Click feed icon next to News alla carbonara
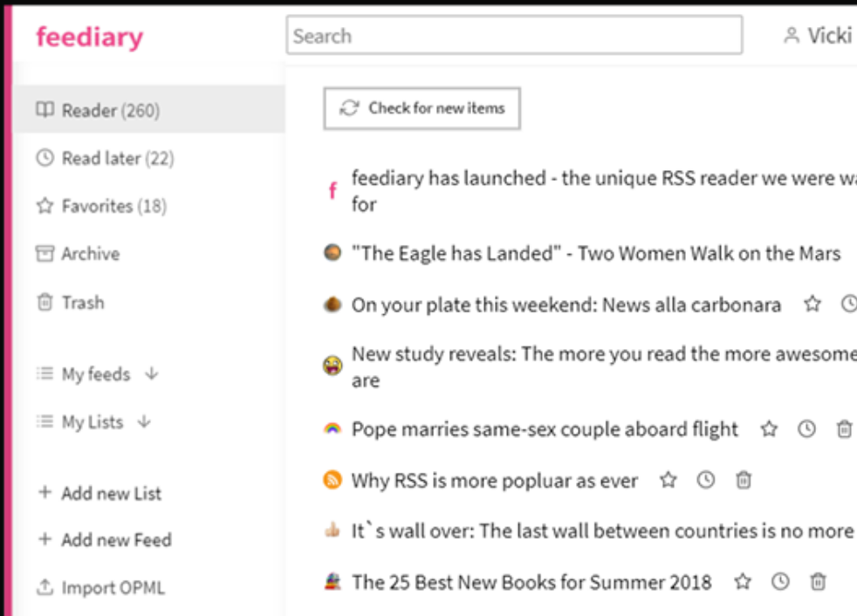This screenshot has height=616, width=857. (x=333, y=304)
